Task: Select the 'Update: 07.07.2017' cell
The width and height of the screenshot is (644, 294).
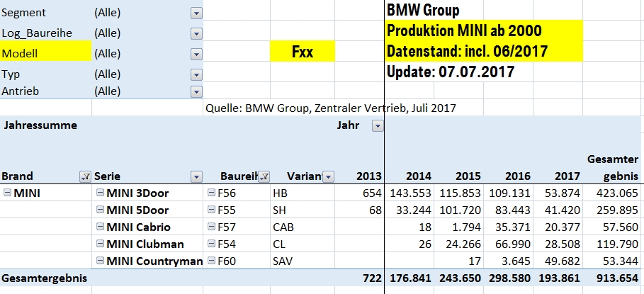Action: coord(451,72)
